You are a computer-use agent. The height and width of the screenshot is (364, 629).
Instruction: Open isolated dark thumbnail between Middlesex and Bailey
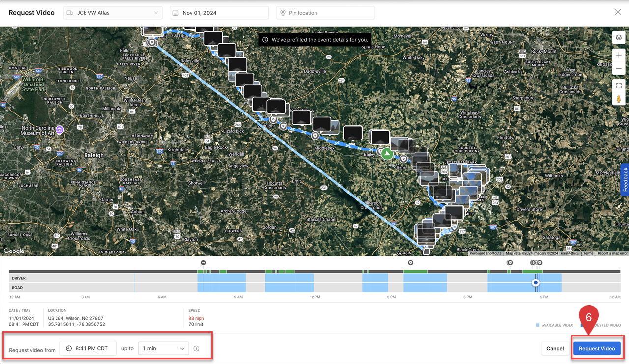pos(353,133)
